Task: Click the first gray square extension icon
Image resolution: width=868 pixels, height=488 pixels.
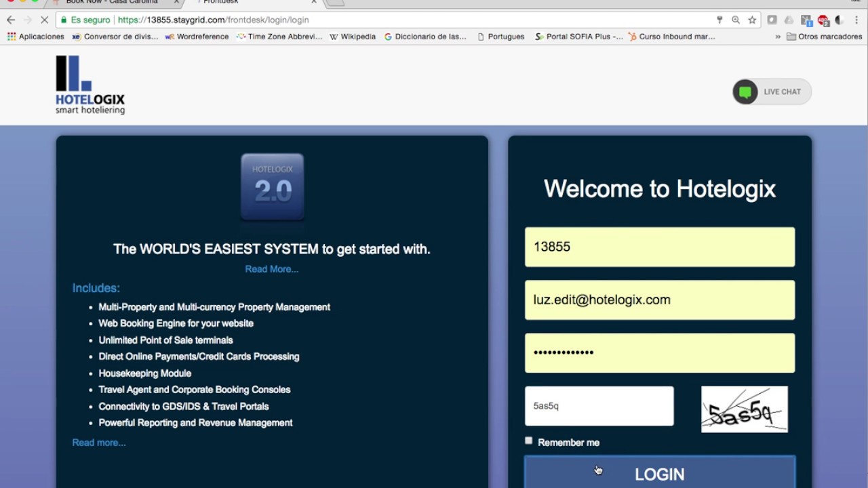Action: [772, 20]
